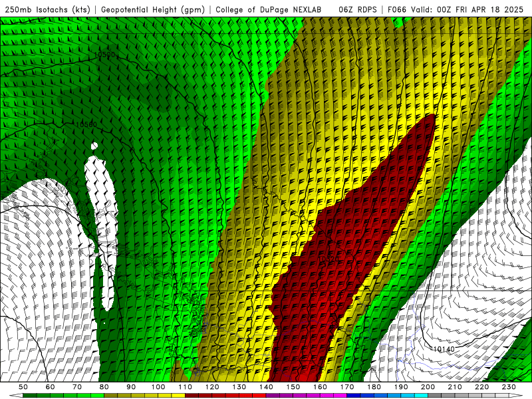
Task: Click the 170 value on the color scale
Action: click(347, 387)
